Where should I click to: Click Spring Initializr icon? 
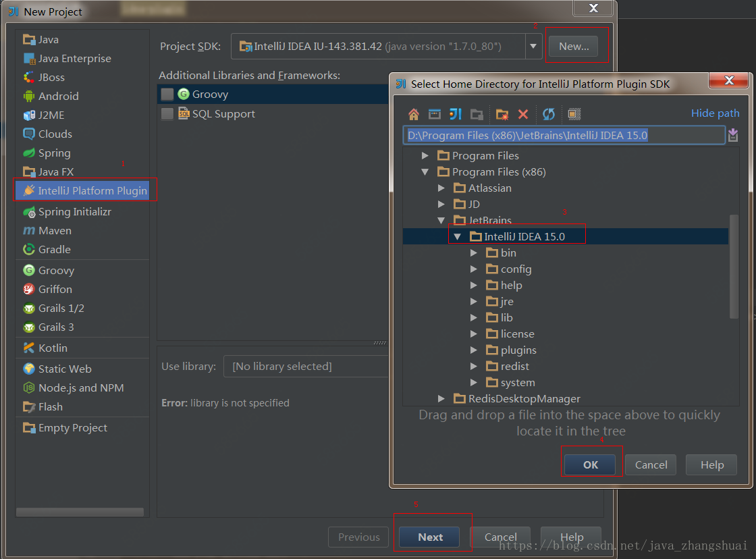tap(29, 212)
